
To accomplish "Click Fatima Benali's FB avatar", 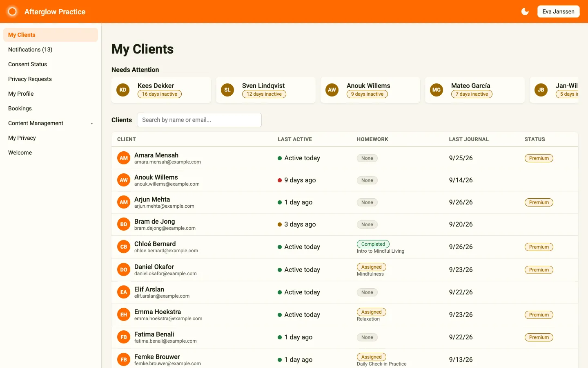I will click(124, 337).
